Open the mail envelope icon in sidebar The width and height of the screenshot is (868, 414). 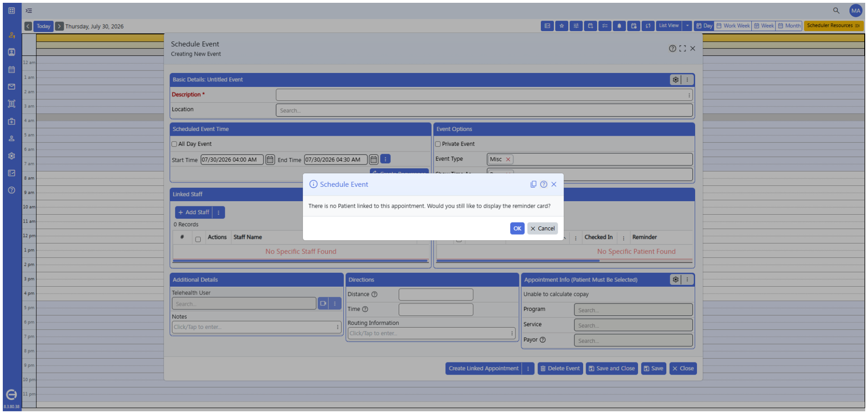coord(12,87)
